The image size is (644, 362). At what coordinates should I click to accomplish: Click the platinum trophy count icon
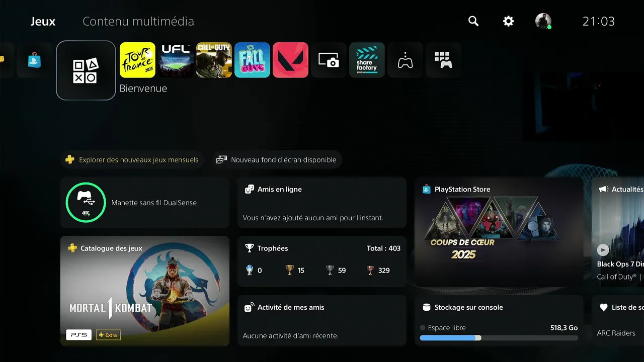point(249,270)
